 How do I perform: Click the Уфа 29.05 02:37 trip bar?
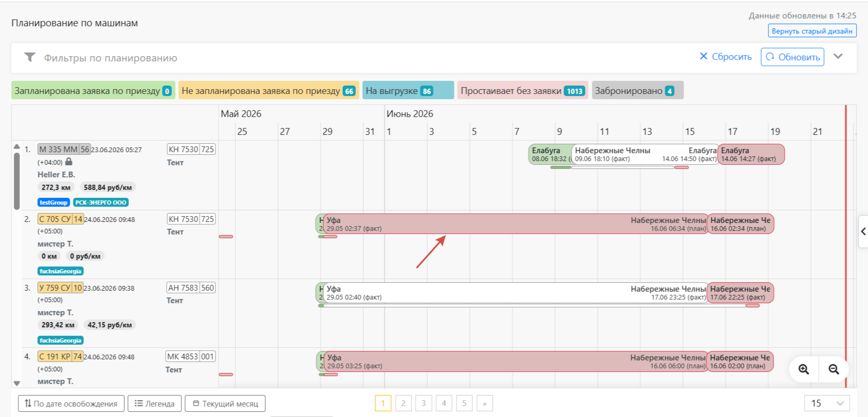515,224
